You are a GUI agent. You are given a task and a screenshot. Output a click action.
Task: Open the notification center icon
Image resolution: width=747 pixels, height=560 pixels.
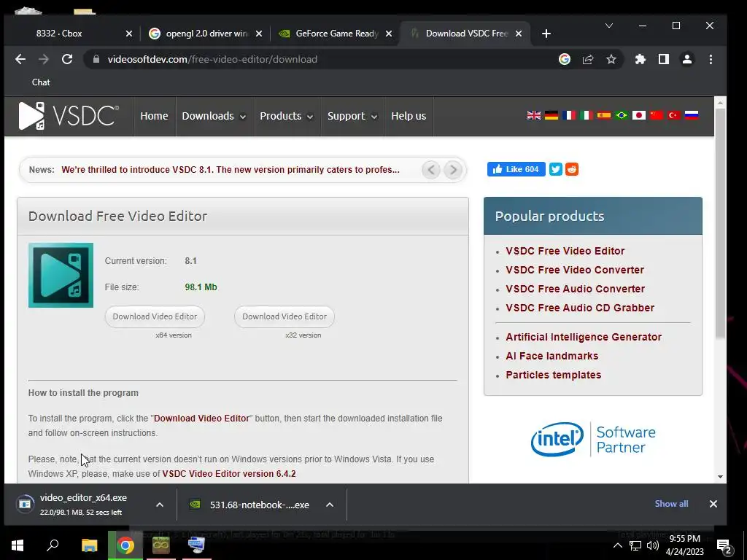click(x=724, y=546)
